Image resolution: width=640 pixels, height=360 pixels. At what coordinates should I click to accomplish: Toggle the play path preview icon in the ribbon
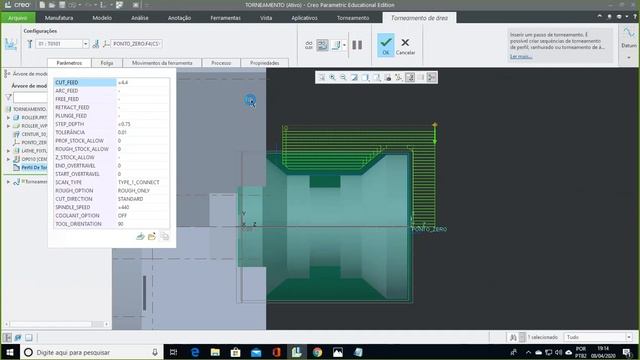click(x=322, y=45)
